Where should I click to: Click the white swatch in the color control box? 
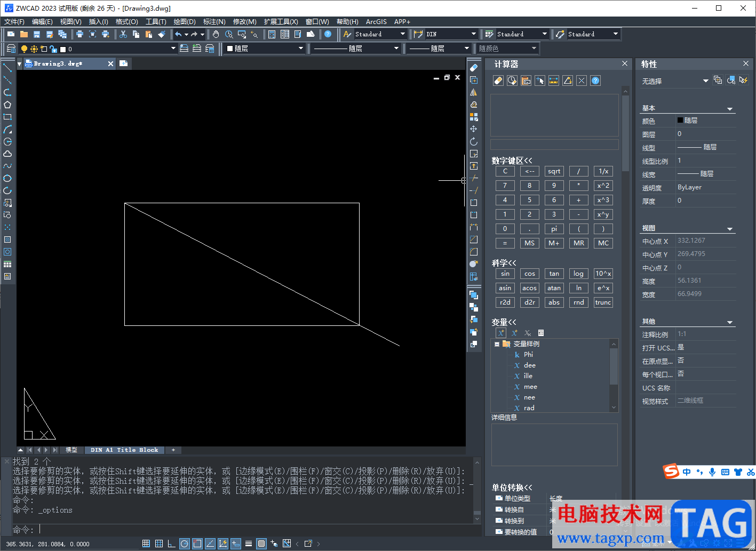(x=230, y=49)
